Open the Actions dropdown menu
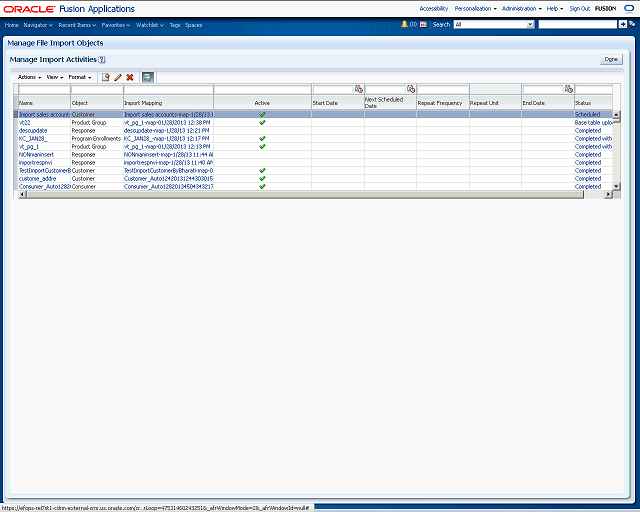 (29, 77)
